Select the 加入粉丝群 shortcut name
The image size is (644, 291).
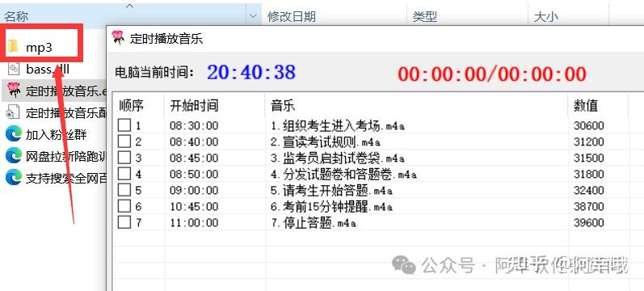[x=57, y=134]
